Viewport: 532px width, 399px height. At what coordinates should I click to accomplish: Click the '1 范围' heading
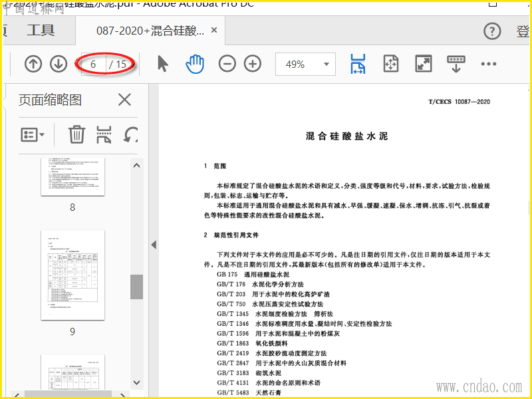[x=215, y=166]
